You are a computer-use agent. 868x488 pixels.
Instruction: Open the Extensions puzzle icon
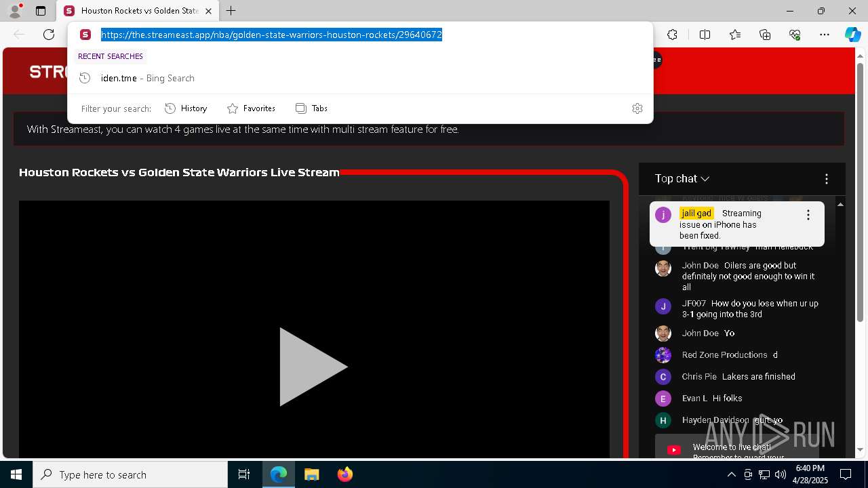tap(672, 35)
